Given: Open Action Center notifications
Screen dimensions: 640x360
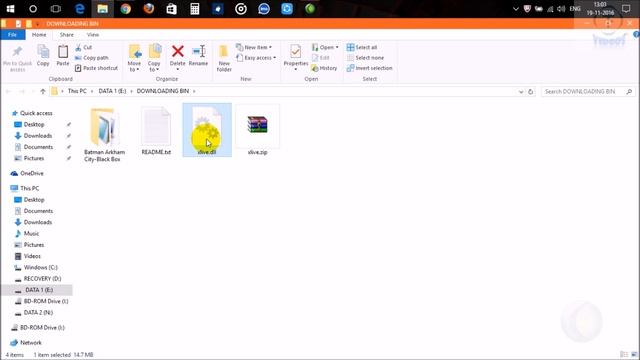Looking at the screenshot, I should (x=626, y=9).
